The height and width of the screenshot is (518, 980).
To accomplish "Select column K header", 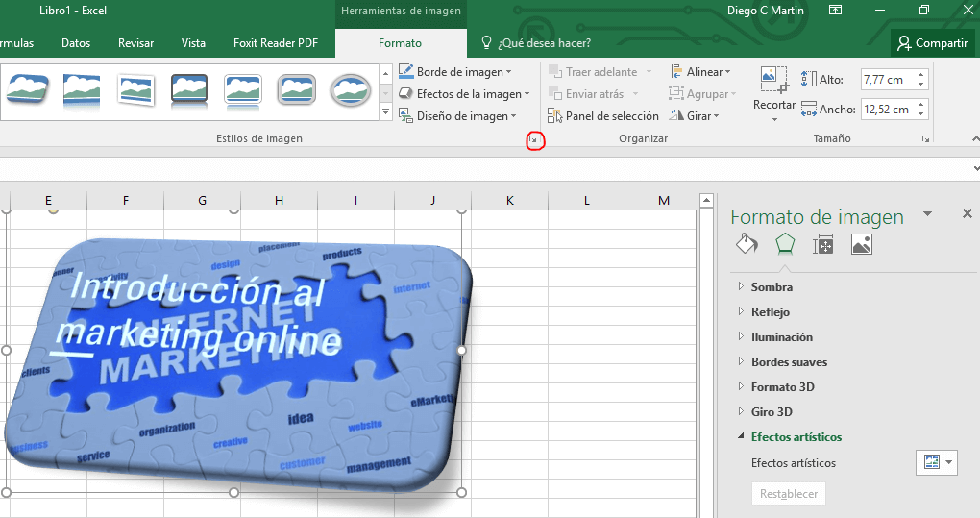I will coord(510,200).
